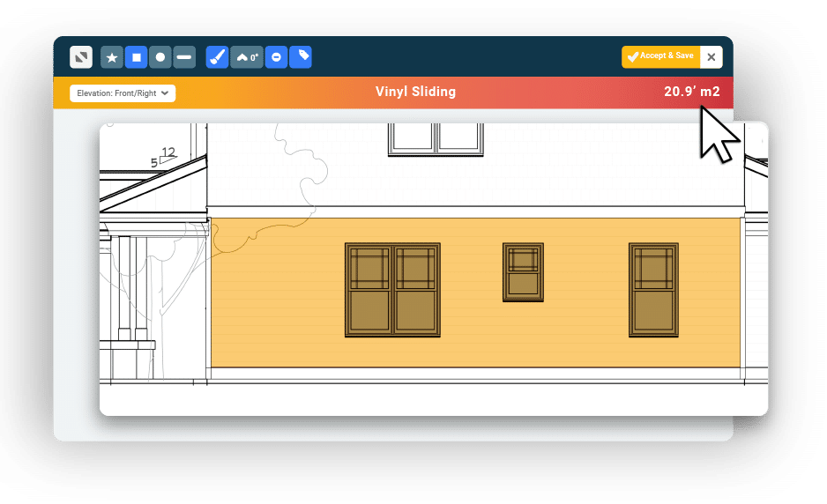
Task: Select the small center window
Action: pos(523,272)
